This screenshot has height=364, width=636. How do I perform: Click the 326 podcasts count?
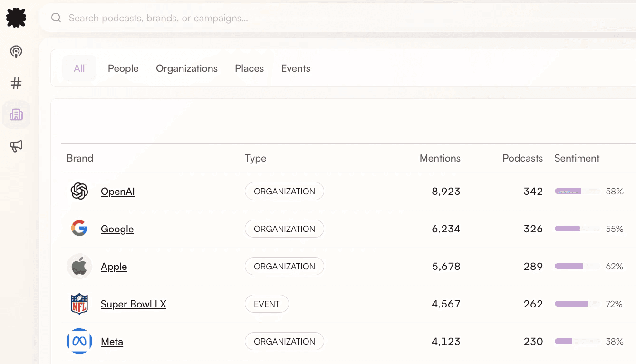pos(533,229)
